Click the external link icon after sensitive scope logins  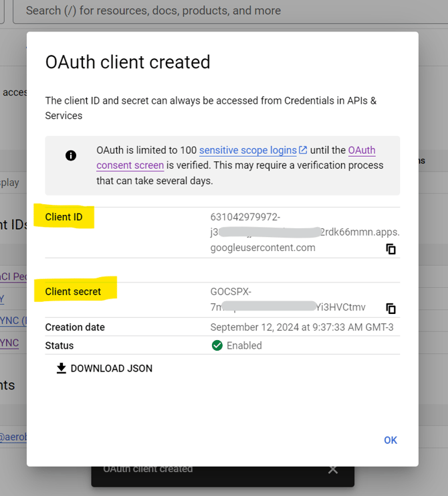coord(303,150)
